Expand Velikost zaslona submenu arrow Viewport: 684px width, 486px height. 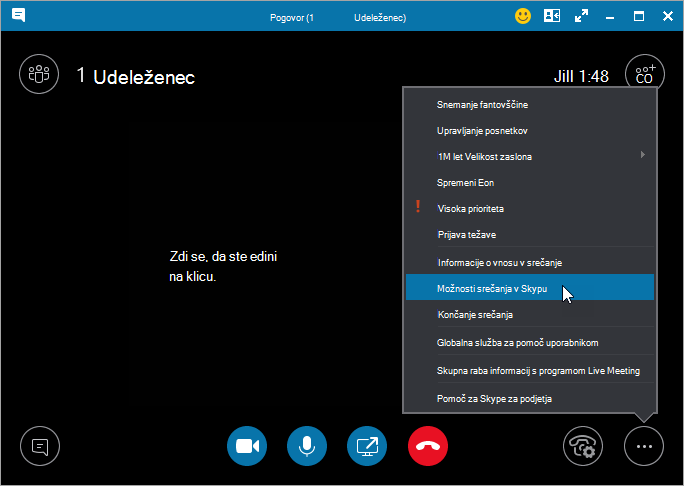coord(643,154)
